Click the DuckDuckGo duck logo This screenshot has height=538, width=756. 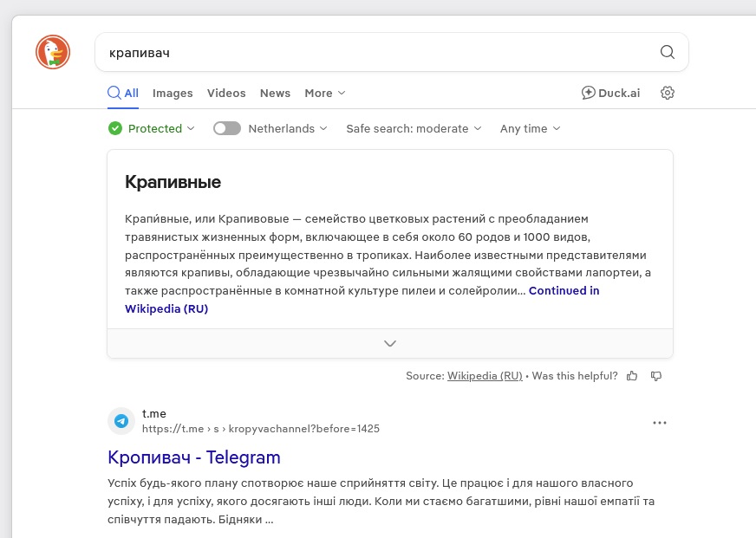(x=53, y=52)
